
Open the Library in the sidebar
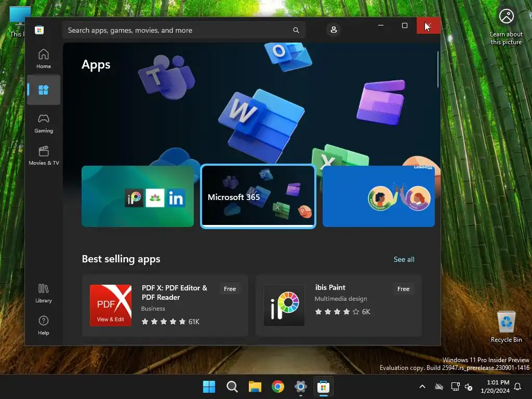click(44, 294)
